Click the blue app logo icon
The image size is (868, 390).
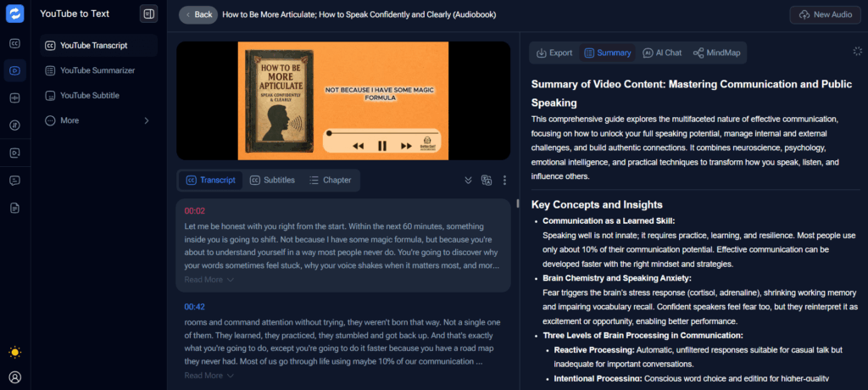point(15,14)
